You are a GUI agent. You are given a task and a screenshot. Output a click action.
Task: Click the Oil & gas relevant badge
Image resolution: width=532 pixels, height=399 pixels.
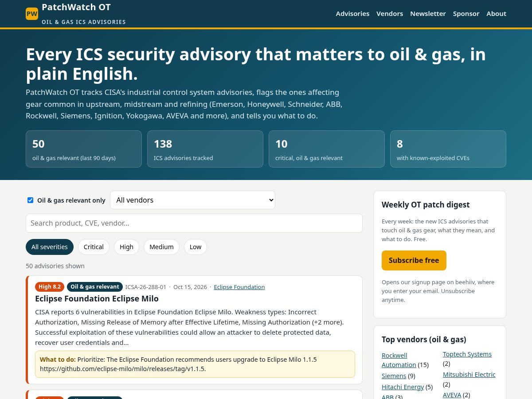95,287
